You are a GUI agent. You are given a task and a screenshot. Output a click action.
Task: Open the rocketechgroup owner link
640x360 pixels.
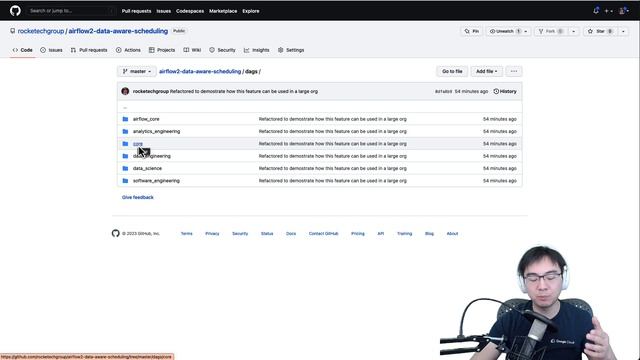point(41,31)
